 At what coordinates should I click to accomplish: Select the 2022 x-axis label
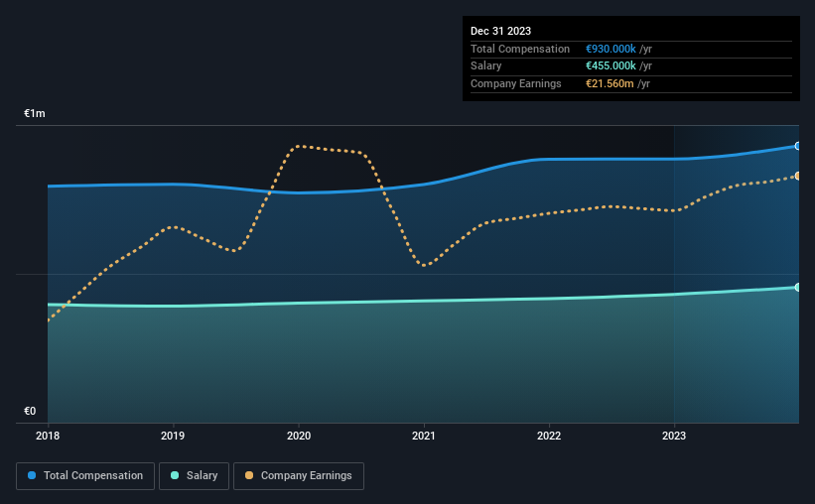[x=549, y=436]
